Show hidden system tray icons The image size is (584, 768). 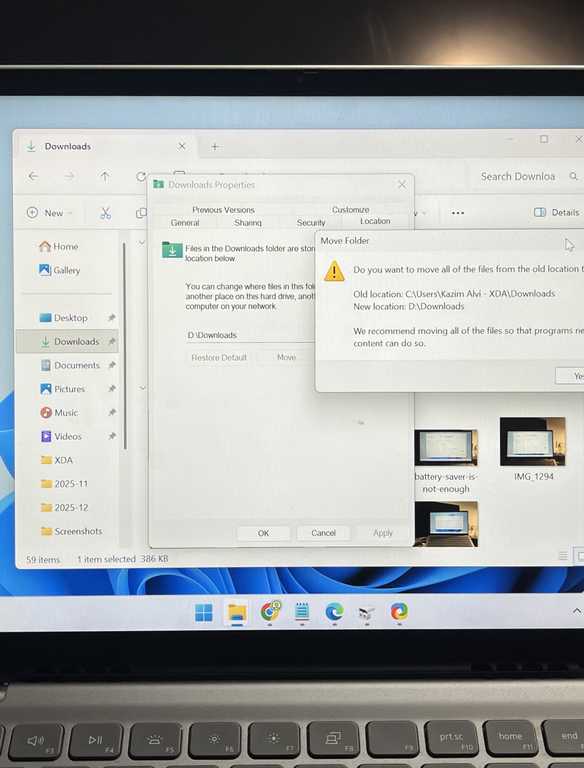[x=577, y=611]
